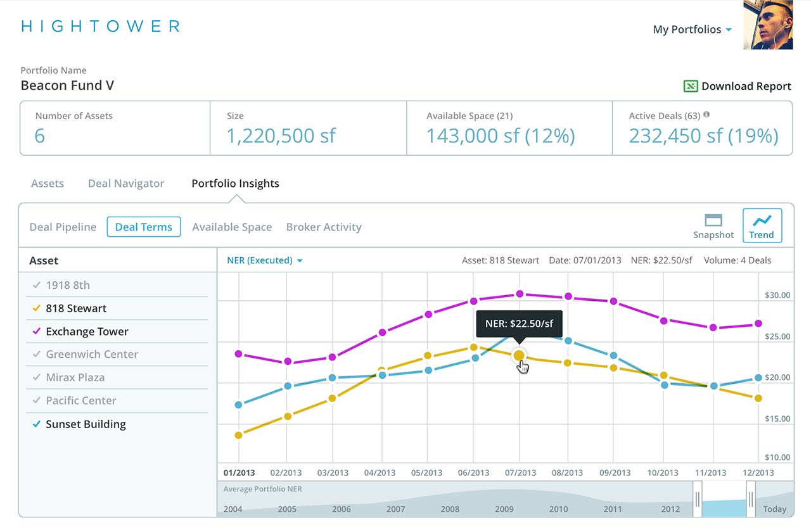811x532 pixels.
Task: Click Today on the portfolio timeline
Action: [775, 509]
